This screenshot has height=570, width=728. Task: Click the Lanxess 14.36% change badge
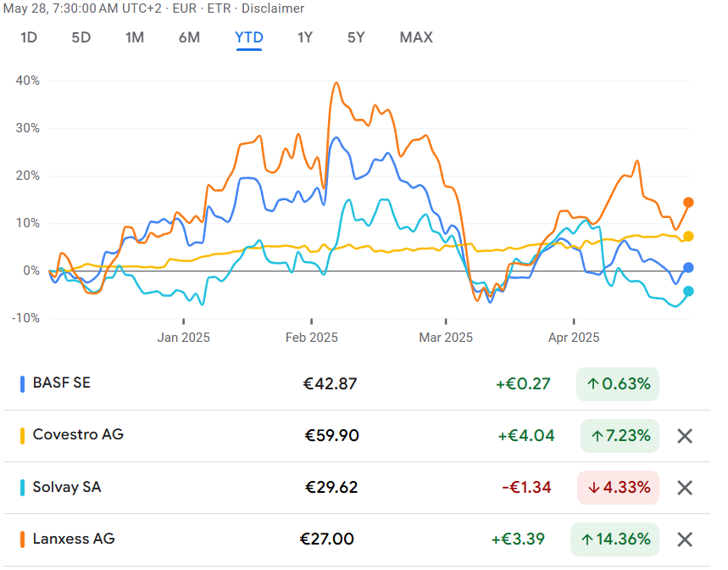(614, 539)
